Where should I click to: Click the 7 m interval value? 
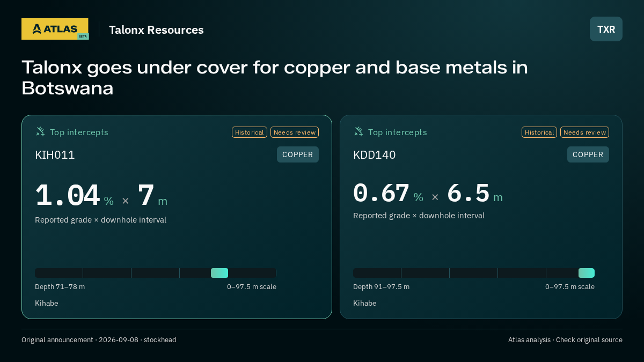tap(152, 196)
